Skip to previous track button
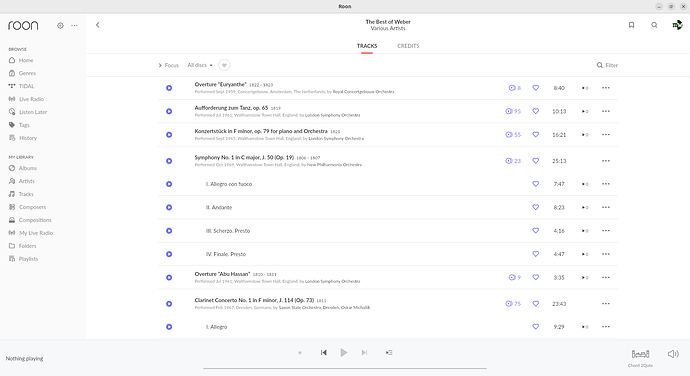Viewport: 690px width, 376px height. [x=323, y=353]
